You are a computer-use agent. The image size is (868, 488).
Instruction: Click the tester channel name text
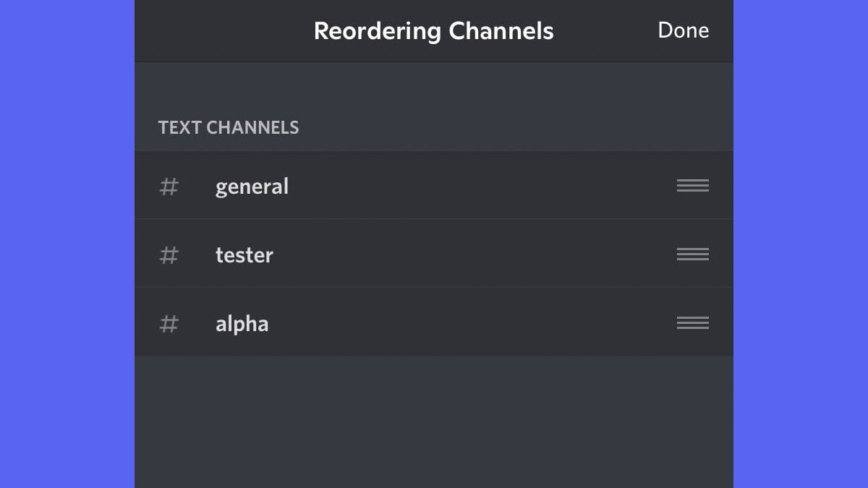tap(244, 254)
